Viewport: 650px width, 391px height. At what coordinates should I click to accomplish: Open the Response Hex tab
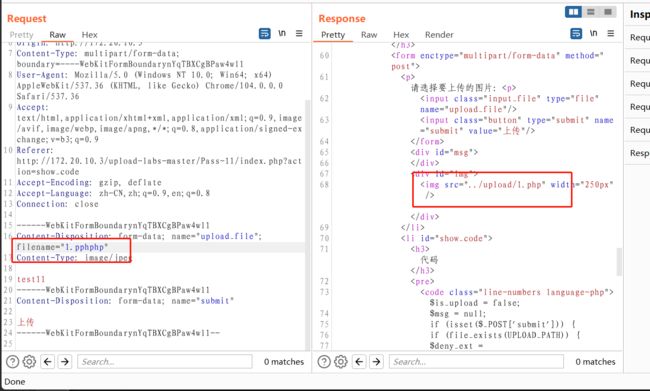pos(401,35)
